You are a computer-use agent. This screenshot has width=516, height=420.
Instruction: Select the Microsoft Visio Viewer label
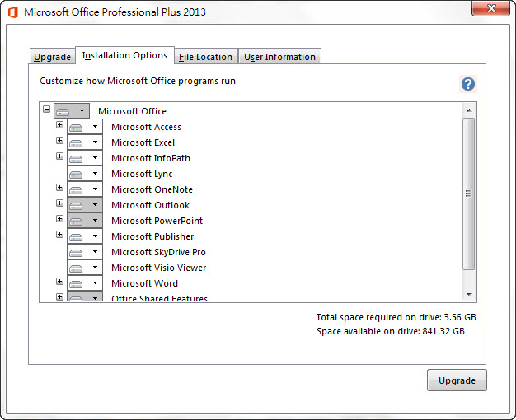pyautogui.click(x=158, y=268)
